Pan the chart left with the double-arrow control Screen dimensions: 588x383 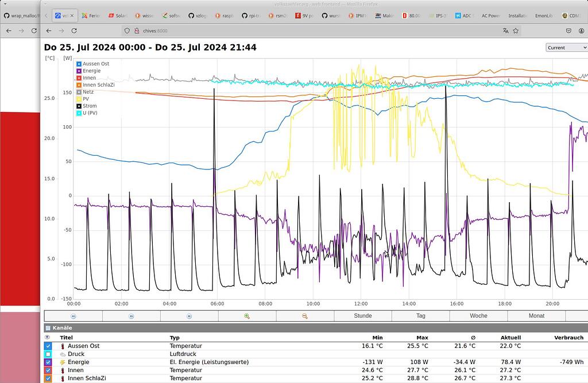73,315
